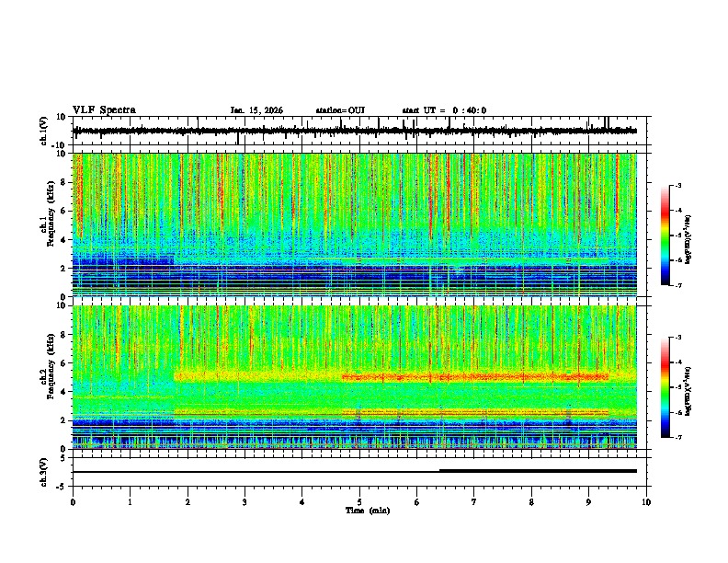The width and height of the screenshot is (728, 563).
Task: Click the ch.1 voltage waveform trace panel
Action: tap(359, 131)
